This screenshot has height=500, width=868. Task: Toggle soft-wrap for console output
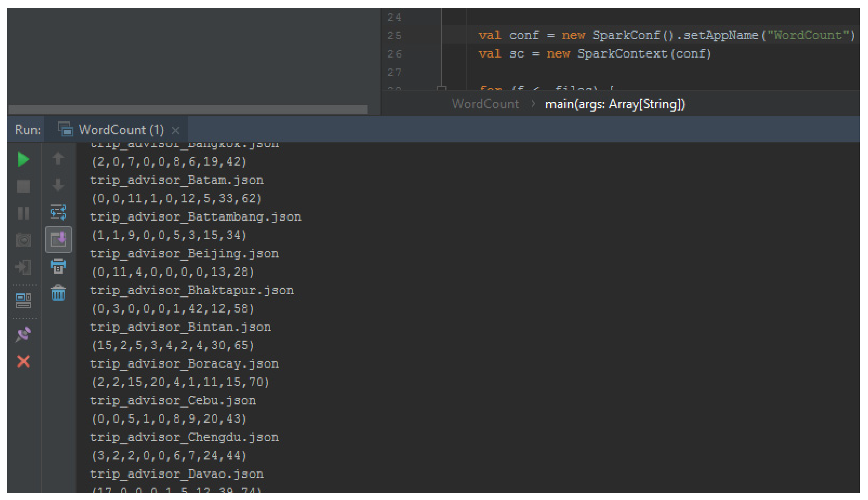click(58, 212)
